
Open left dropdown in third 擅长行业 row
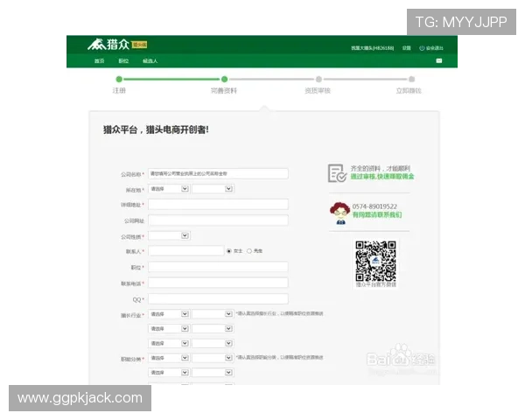pyautogui.click(x=169, y=343)
